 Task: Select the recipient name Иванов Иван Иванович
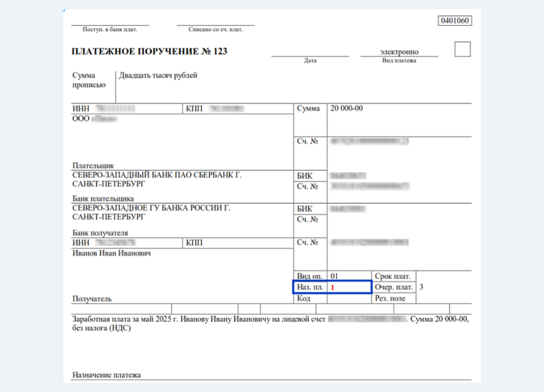(x=112, y=253)
